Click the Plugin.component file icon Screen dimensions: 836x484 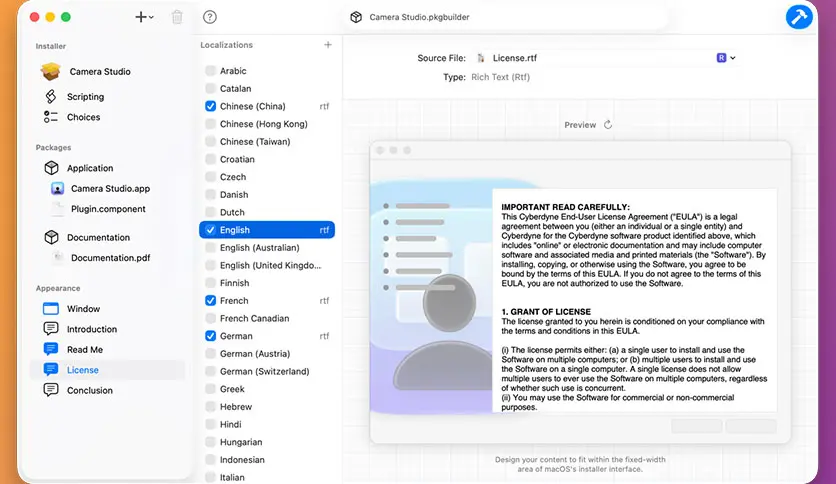pos(58,209)
